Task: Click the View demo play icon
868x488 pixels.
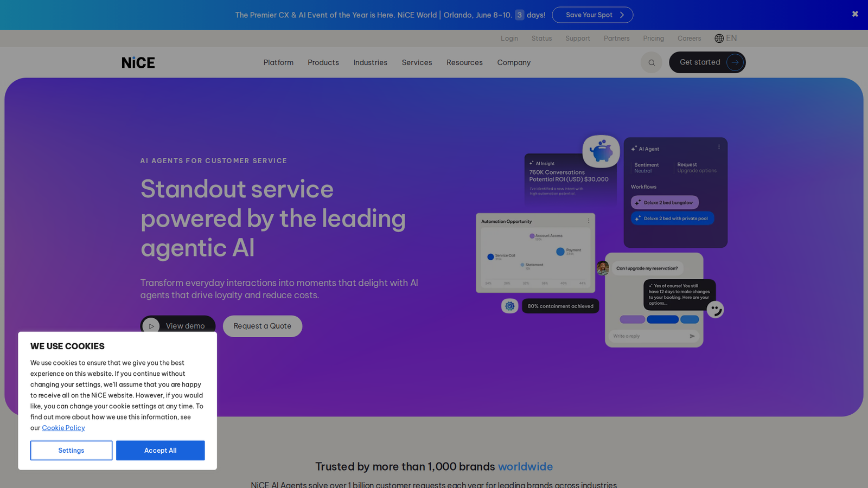Action: pyautogui.click(x=151, y=326)
